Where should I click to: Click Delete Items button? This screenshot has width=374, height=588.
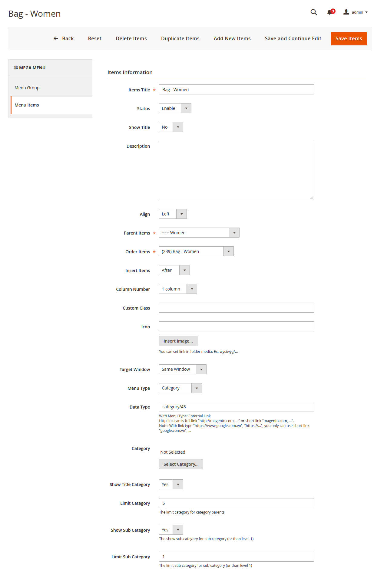131,38
